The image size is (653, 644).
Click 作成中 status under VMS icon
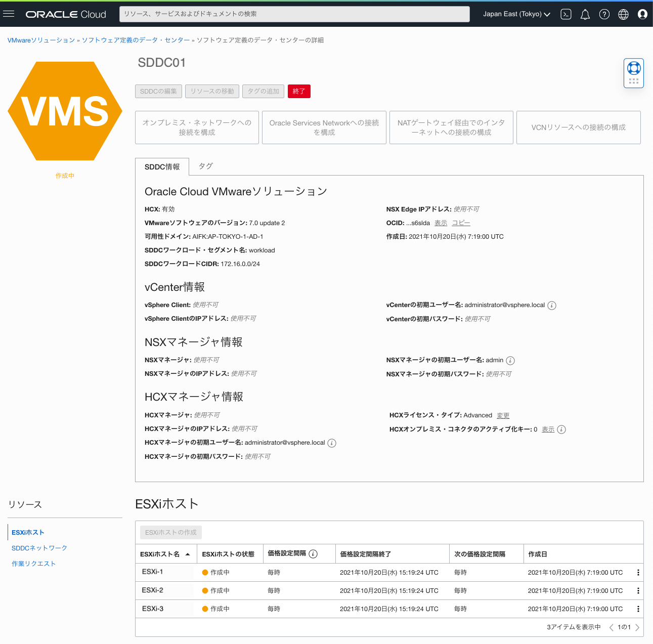(x=65, y=176)
